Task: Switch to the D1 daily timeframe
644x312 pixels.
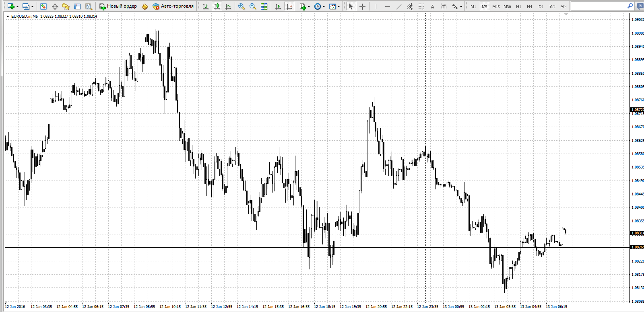Action: (x=541, y=6)
